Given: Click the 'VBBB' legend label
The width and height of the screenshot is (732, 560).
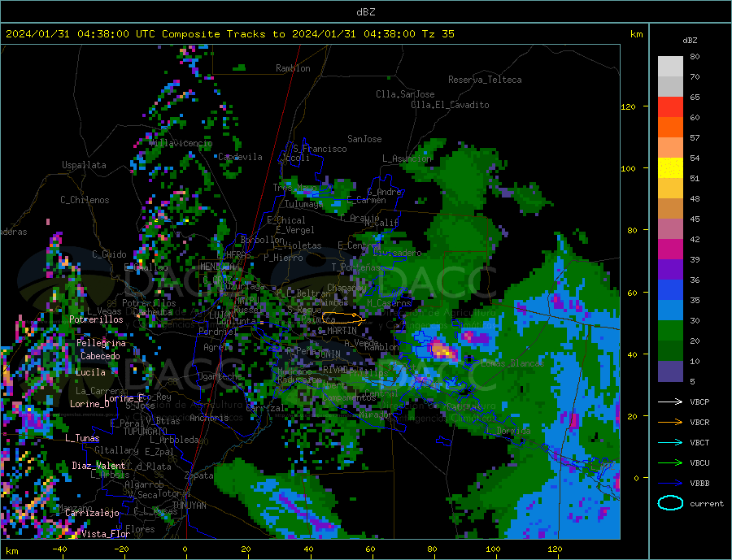Looking at the screenshot, I should (699, 484).
